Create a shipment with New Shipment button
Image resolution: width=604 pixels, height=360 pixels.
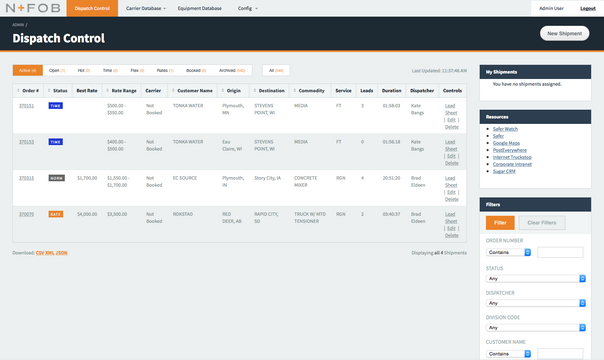coord(564,33)
